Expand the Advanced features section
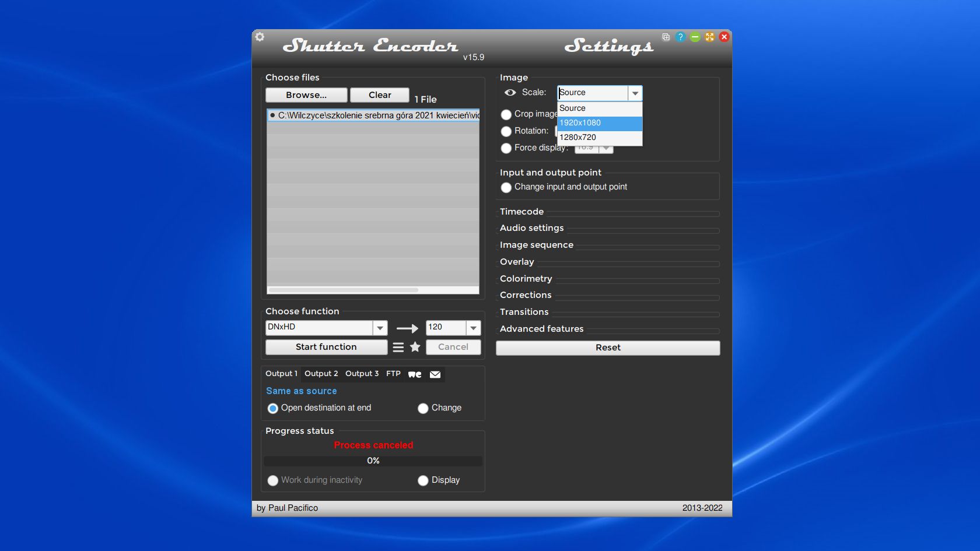The image size is (980, 551). pyautogui.click(x=541, y=329)
